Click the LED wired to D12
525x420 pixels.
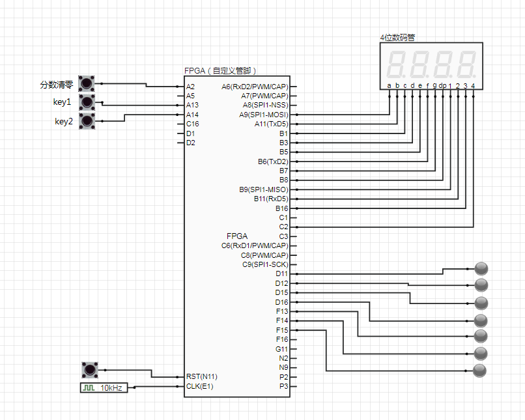point(481,285)
